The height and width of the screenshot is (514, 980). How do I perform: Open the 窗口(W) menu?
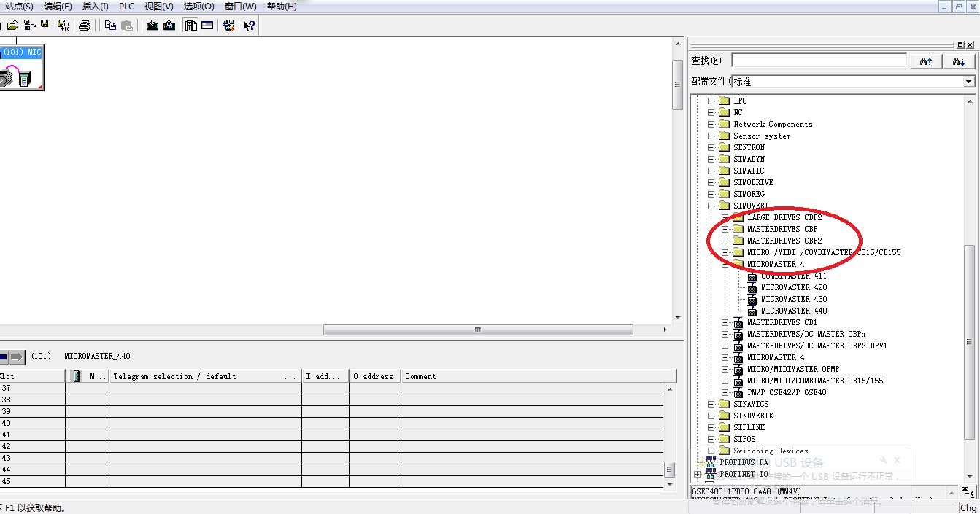240,6
